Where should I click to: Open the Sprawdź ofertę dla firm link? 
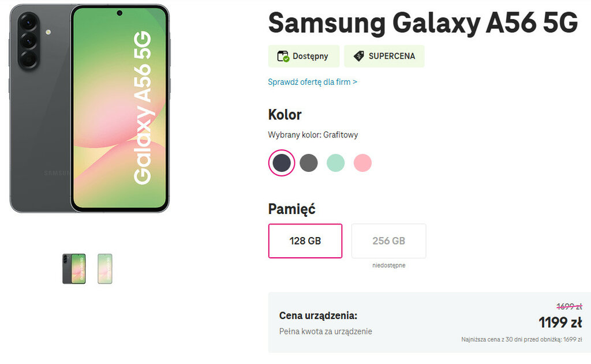(x=312, y=82)
